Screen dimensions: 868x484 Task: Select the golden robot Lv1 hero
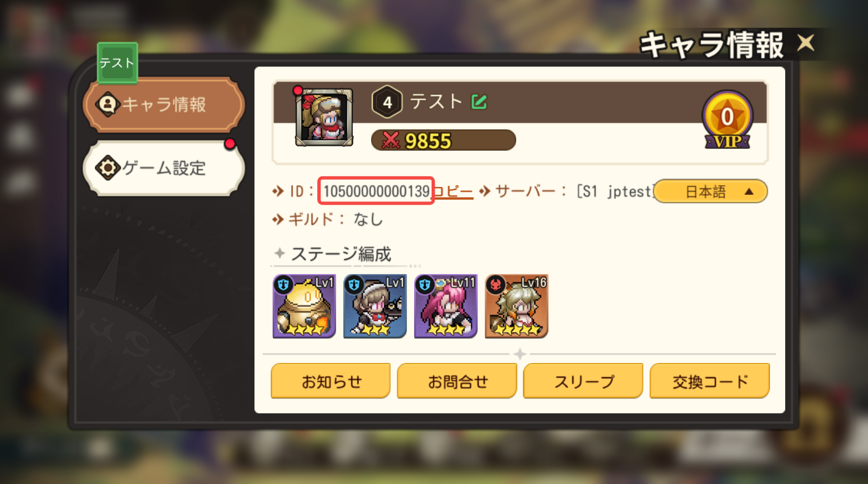(x=304, y=306)
